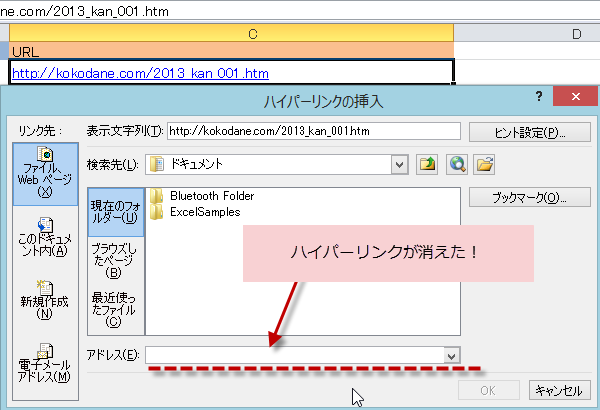Screen dimensions: 600x410
Task: Select このドキュメント内 link target
Action: [x=45, y=237]
